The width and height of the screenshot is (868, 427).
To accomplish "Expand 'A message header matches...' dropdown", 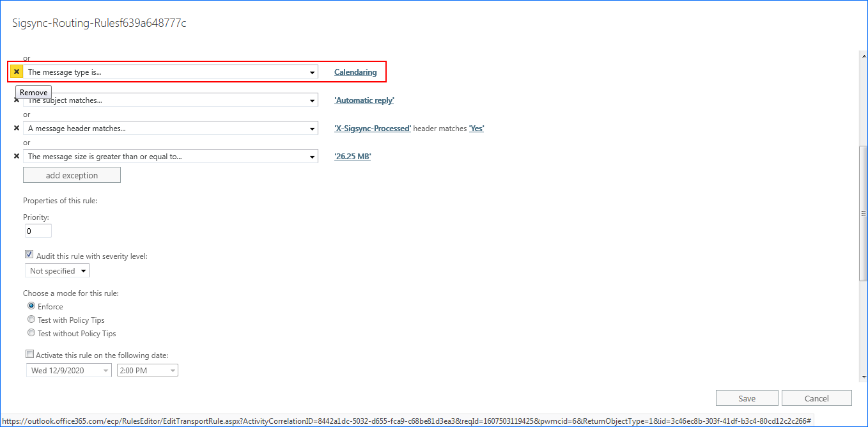I will pyautogui.click(x=312, y=128).
